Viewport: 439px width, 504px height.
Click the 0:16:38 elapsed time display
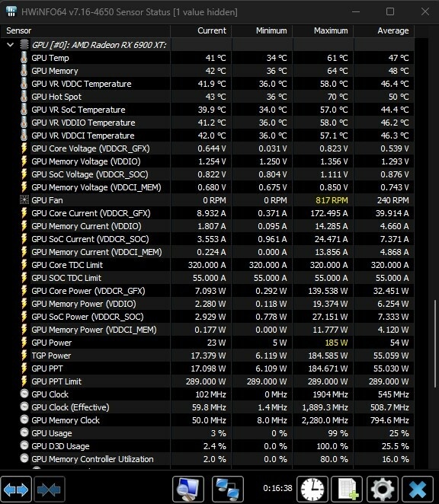(277, 488)
